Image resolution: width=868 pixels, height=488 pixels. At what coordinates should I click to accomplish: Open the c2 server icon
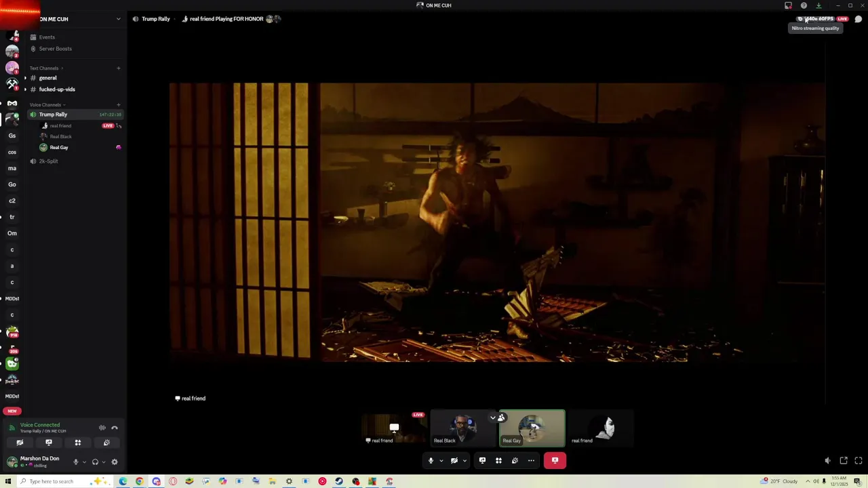coord(12,201)
